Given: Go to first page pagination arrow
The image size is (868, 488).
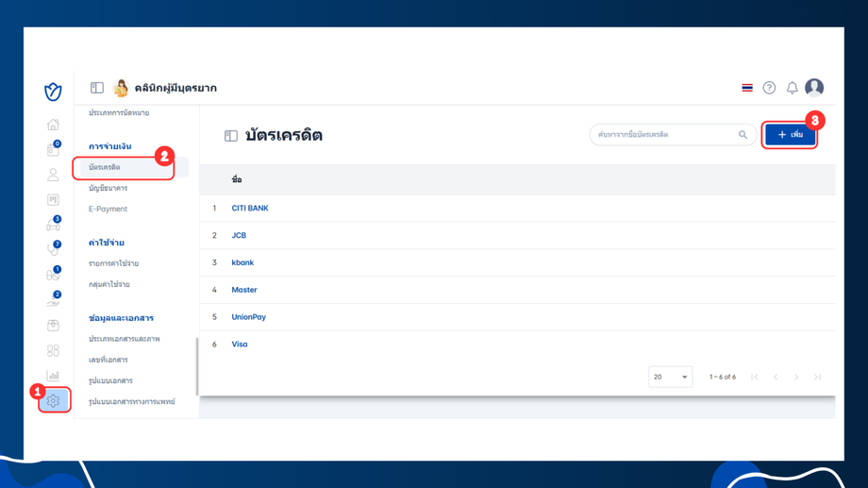Looking at the screenshot, I should [x=755, y=377].
